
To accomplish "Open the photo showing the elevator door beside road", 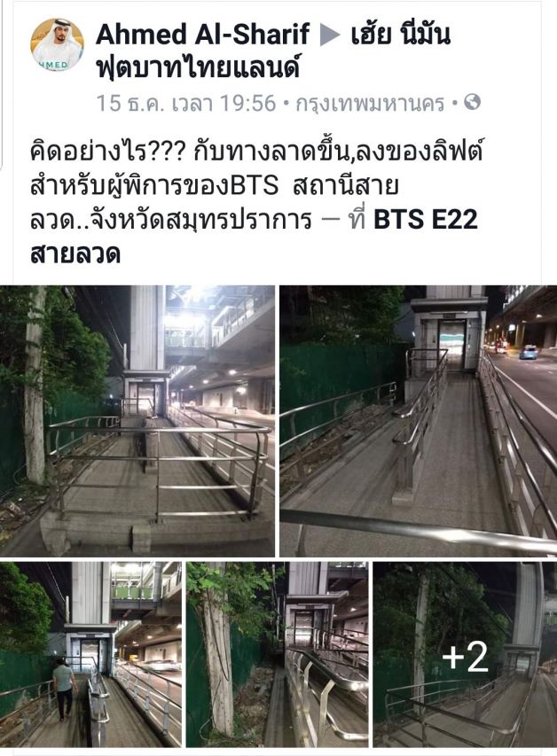I will click(x=419, y=421).
